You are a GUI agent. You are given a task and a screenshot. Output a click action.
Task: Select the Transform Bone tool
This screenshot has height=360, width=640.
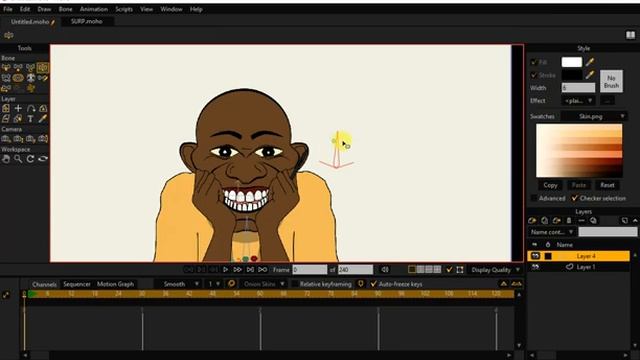click(x=18, y=68)
